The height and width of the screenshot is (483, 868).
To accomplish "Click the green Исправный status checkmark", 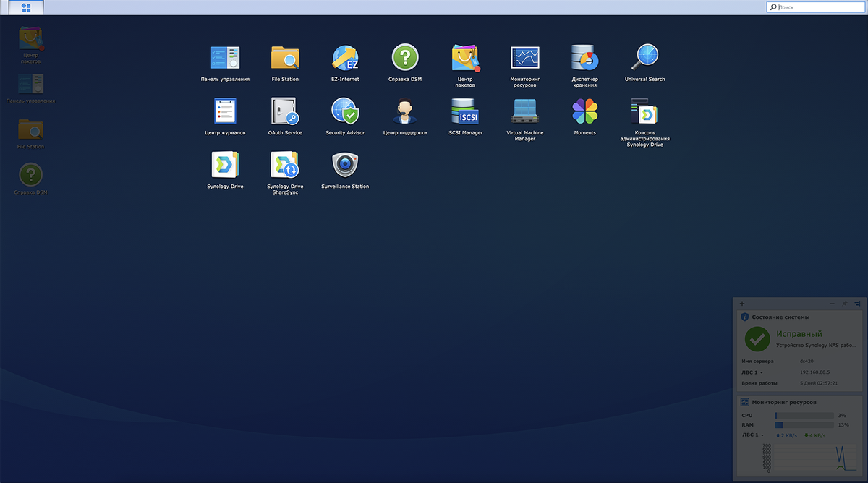I will pyautogui.click(x=757, y=338).
